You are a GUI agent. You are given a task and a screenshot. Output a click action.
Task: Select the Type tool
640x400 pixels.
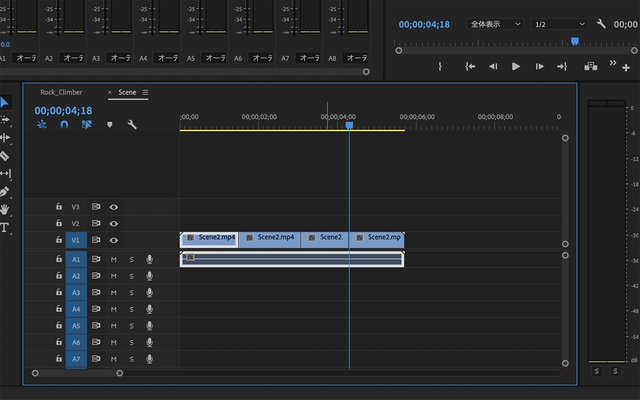pyautogui.click(x=5, y=228)
